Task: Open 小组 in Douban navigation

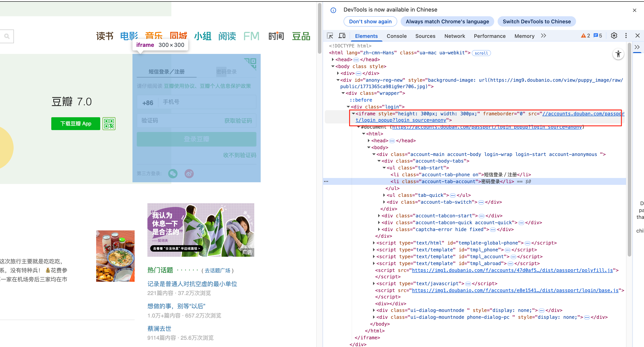Action: pyautogui.click(x=203, y=36)
